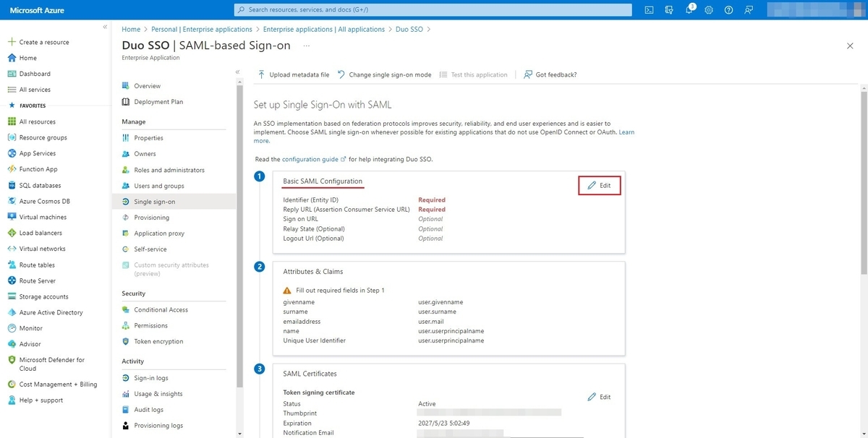The height and width of the screenshot is (438, 868).
Task: Click the Storage accounts icon
Action: pyautogui.click(x=12, y=296)
